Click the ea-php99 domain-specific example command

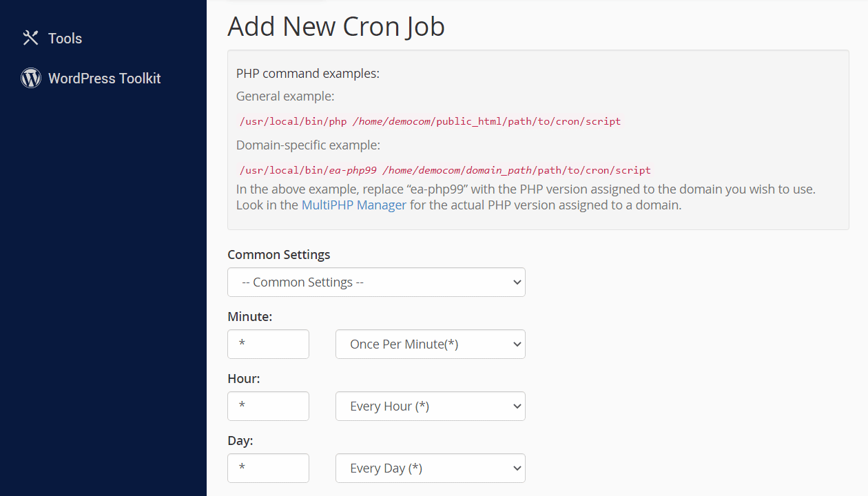[x=445, y=170]
